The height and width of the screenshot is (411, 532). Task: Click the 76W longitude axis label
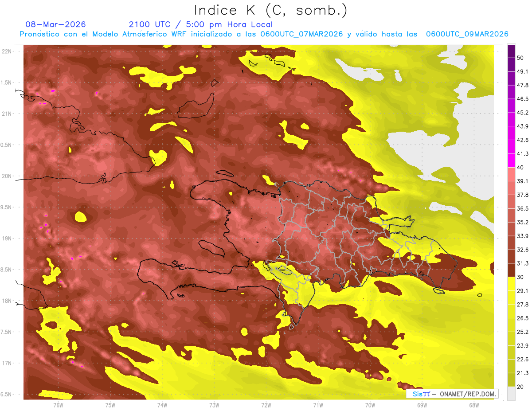(x=58, y=405)
